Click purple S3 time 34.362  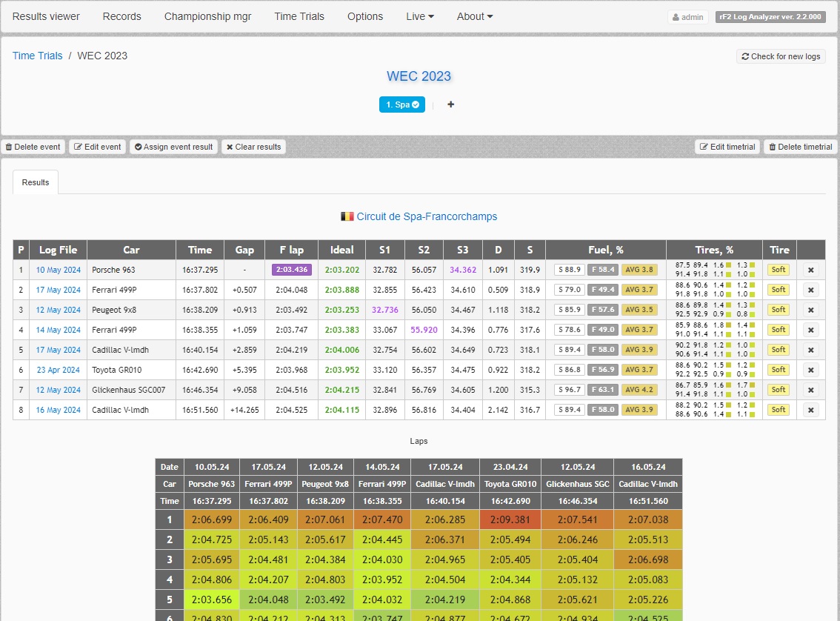click(463, 270)
